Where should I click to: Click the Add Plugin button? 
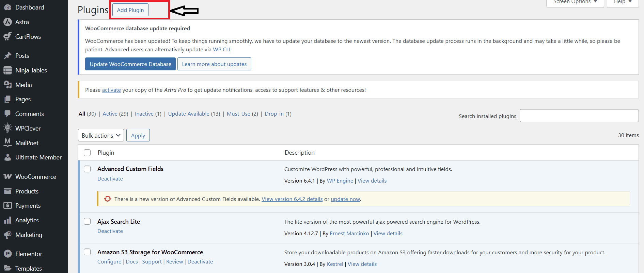(x=130, y=10)
